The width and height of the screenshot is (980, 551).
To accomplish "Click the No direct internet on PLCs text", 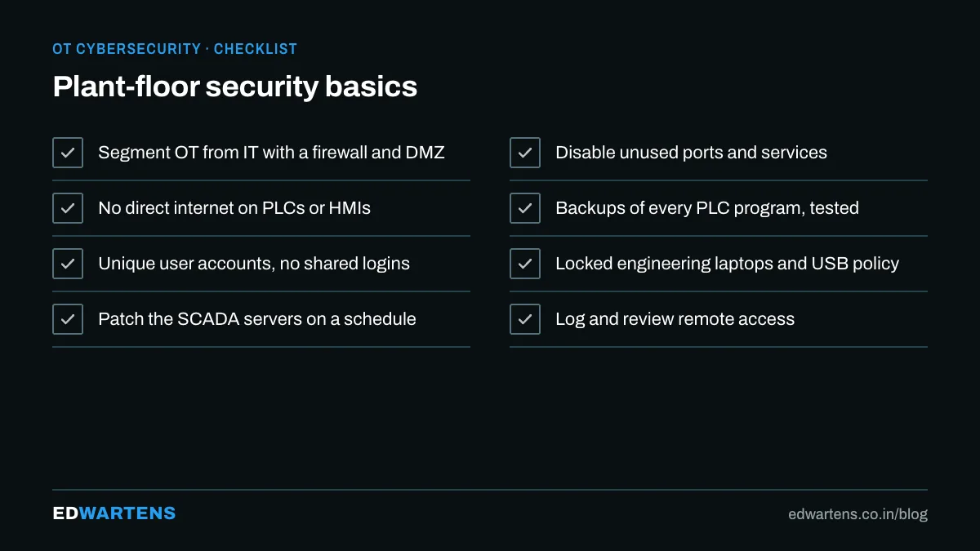I will [x=234, y=208].
